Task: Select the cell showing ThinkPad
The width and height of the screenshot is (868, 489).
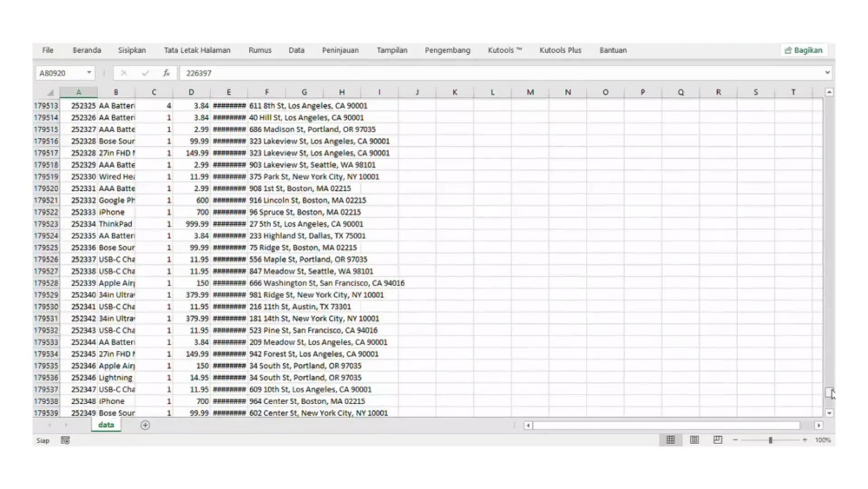Action: click(x=115, y=224)
